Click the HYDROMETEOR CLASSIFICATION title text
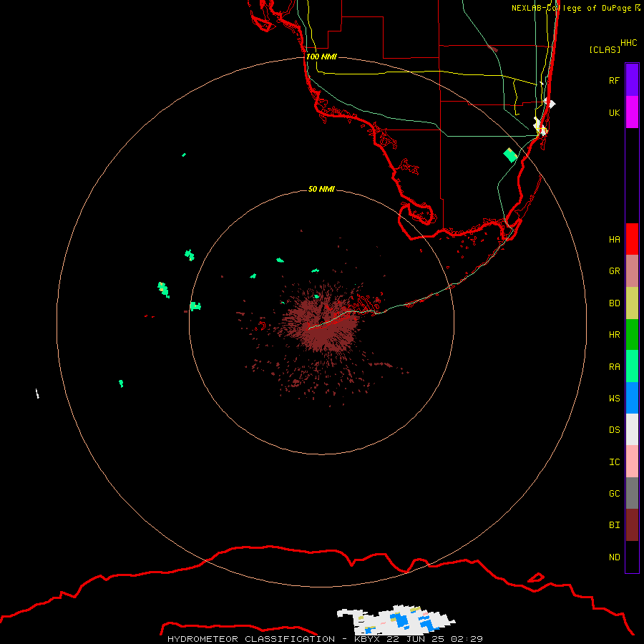Viewport: 644px width, 644px height. 251,639
